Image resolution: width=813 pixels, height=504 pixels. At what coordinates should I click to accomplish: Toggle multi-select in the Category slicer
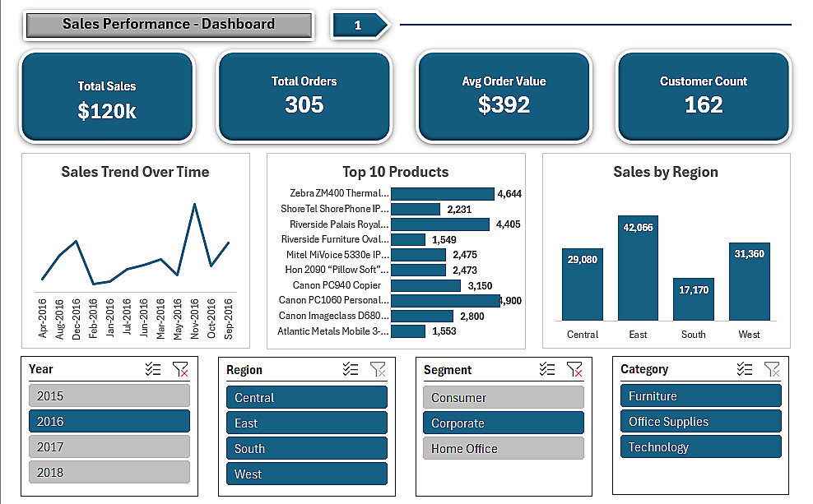tap(745, 369)
